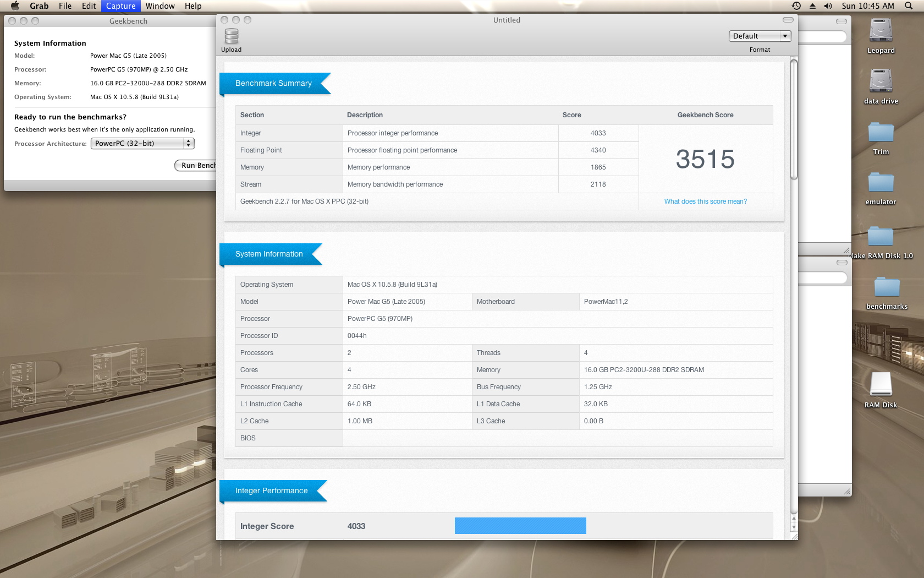Open the Grab application menu
Image resolution: width=924 pixels, height=578 pixels.
(x=39, y=6)
